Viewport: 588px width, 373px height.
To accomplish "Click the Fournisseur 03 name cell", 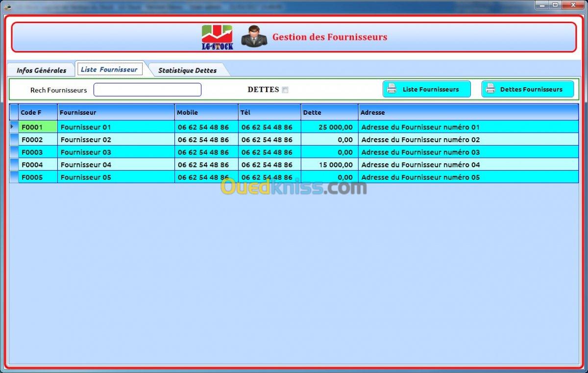I will (x=116, y=152).
